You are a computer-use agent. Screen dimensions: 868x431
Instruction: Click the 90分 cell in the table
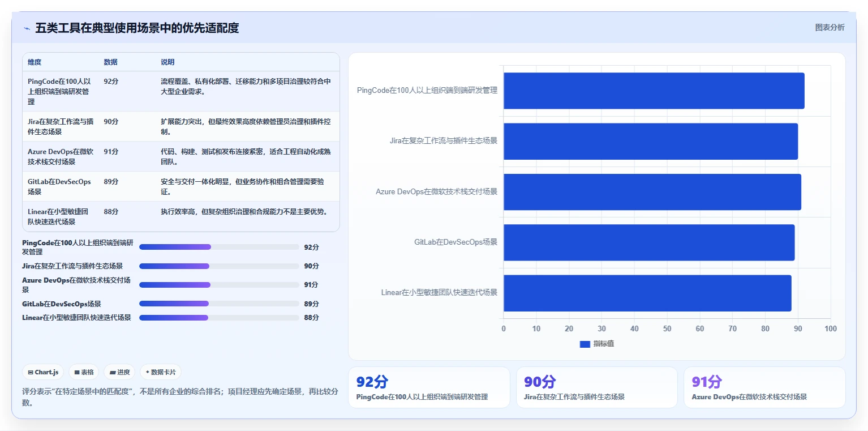(x=111, y=121)
